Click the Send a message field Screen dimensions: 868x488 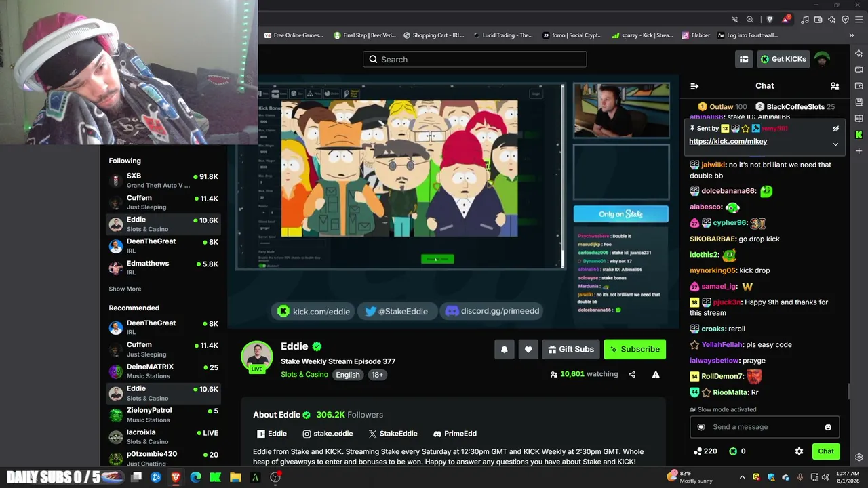pyautogui.click(x=764, y=427)
